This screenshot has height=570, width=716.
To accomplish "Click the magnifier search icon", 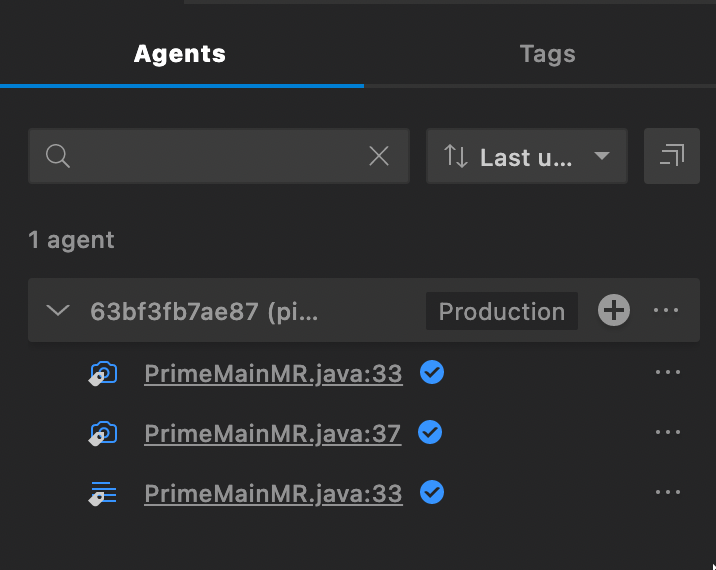I will tap(58, 156).
